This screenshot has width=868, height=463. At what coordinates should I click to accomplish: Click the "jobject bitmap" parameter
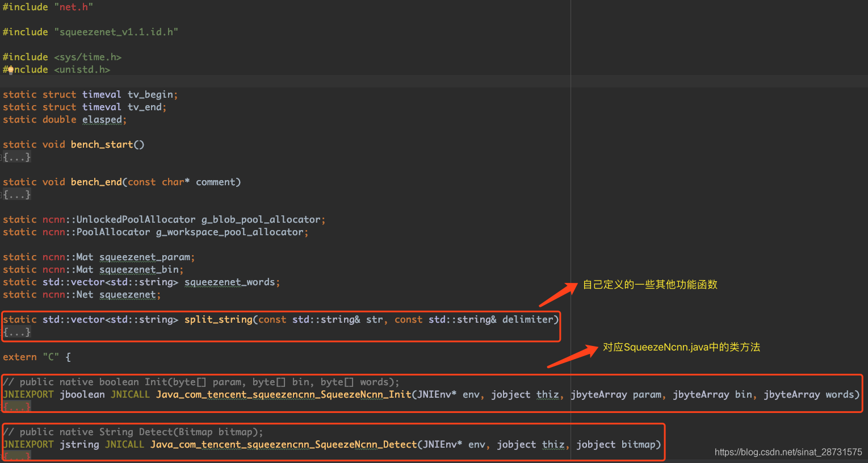click(x=616, y=444)
